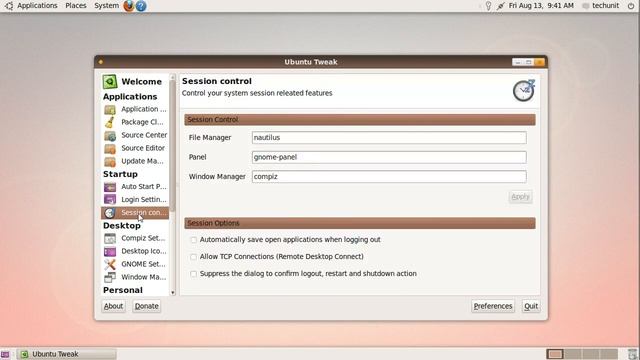Open the help icon in top panel

(x=141, y=6)
